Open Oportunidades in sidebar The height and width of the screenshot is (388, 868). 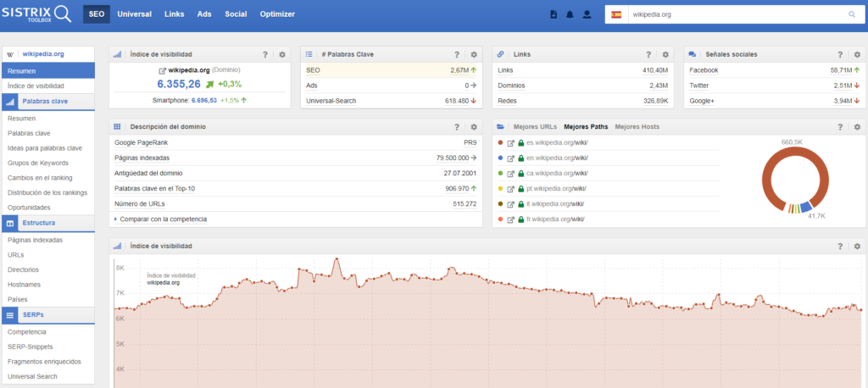30,208
